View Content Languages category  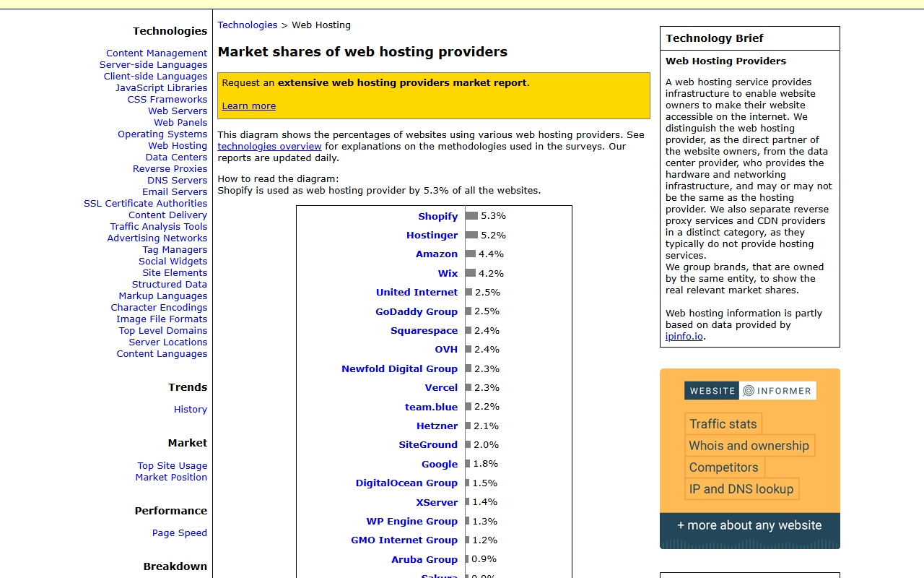pyautogui.click(x=162, y=354)
